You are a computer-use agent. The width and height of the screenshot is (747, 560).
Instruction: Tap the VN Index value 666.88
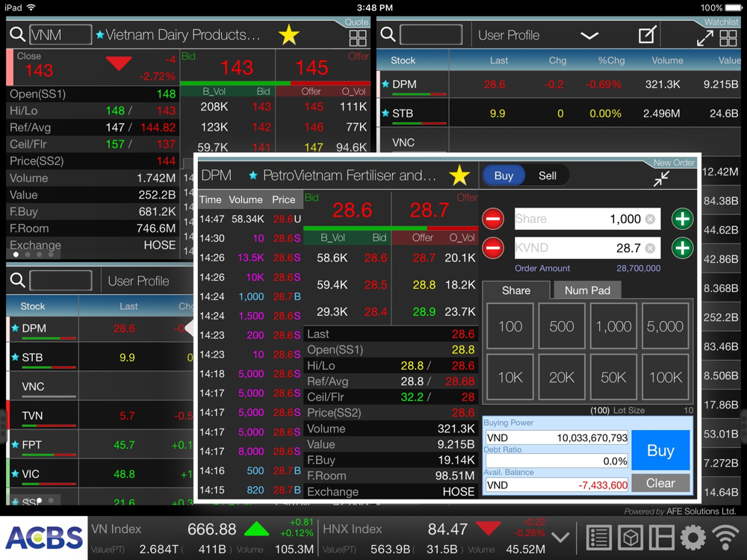pyautogui.click(x=211, y=529)
